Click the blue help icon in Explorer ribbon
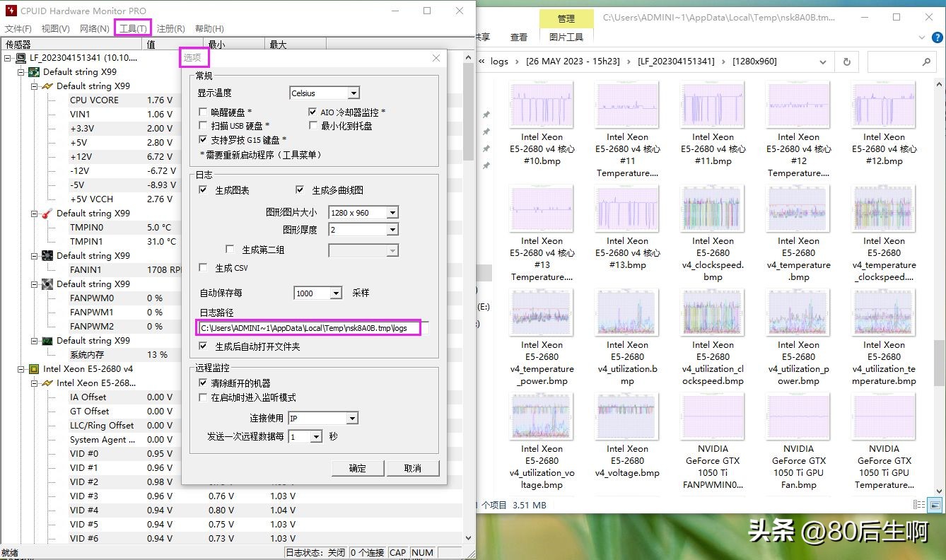The width and height of the screenshot is (946, 560). [937, 37]
